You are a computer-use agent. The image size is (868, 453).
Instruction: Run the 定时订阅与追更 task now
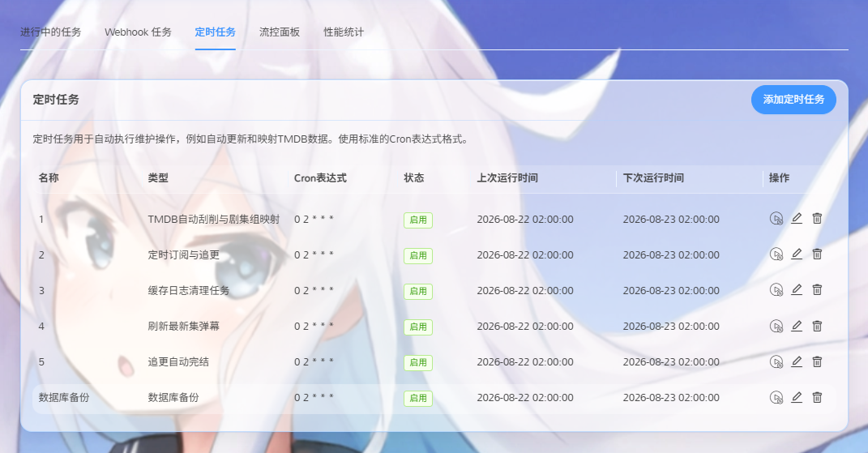776,254
